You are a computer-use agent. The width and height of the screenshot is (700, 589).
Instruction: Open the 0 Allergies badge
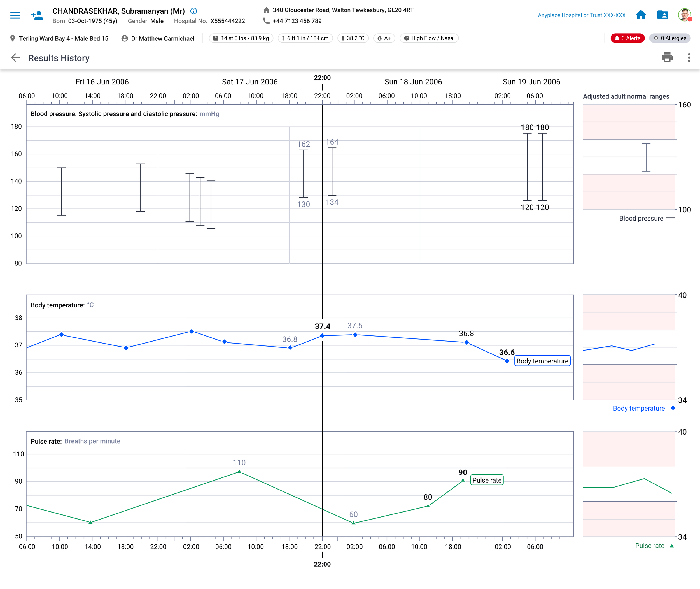coord(670,38)
